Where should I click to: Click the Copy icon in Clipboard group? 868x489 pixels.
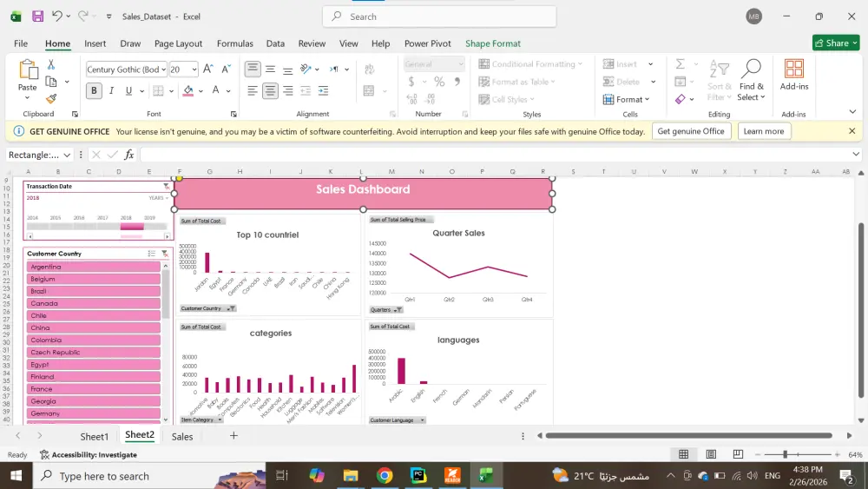tap(51, 82)
